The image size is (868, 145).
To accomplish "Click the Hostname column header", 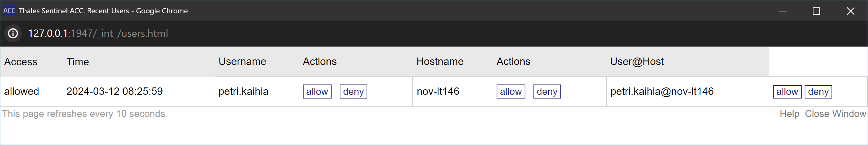I will tap(440, 61).
